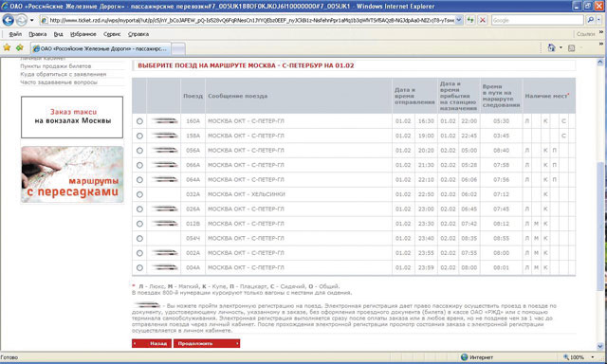Click the red Продолжить button
The width and height of the screenshot is (607, 364).
(x=207, y=343)
